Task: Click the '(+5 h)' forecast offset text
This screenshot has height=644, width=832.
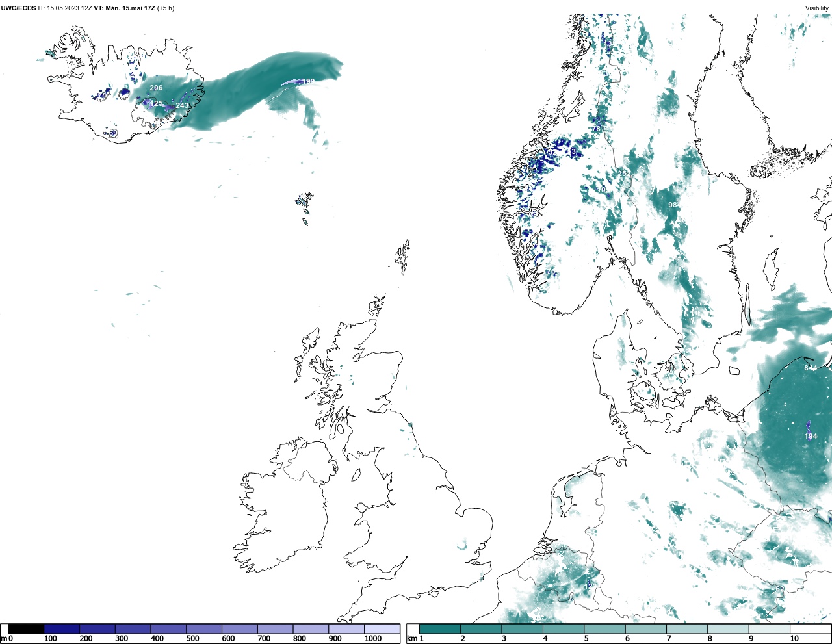Action: pos(166,8)
